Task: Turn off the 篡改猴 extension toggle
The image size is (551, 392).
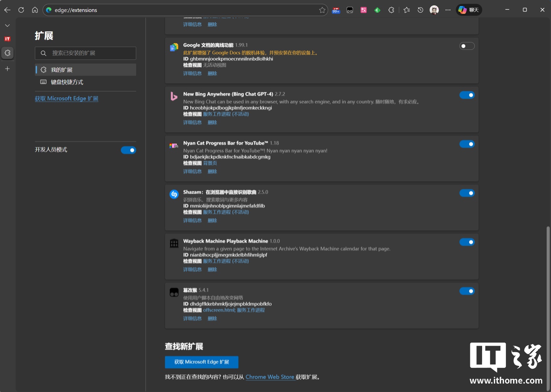Action: pos(467,291)
